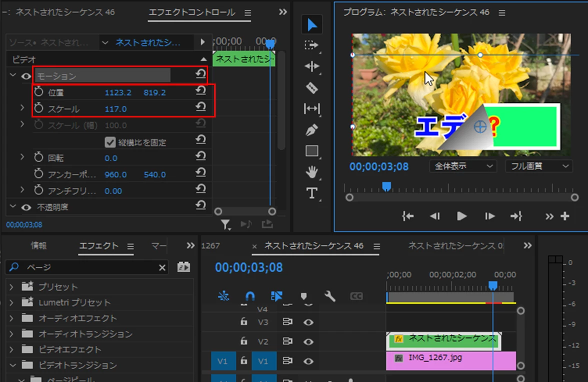Image resolution: width=588 pixels, height=382 pixels.
Task: Select the Type tool
Action: pos(312,193)
